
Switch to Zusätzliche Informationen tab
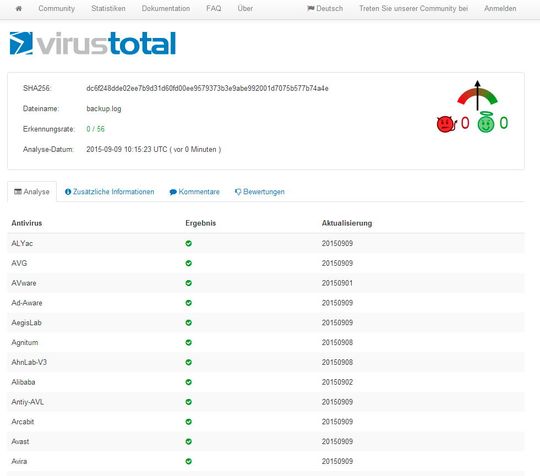(110, 192)
